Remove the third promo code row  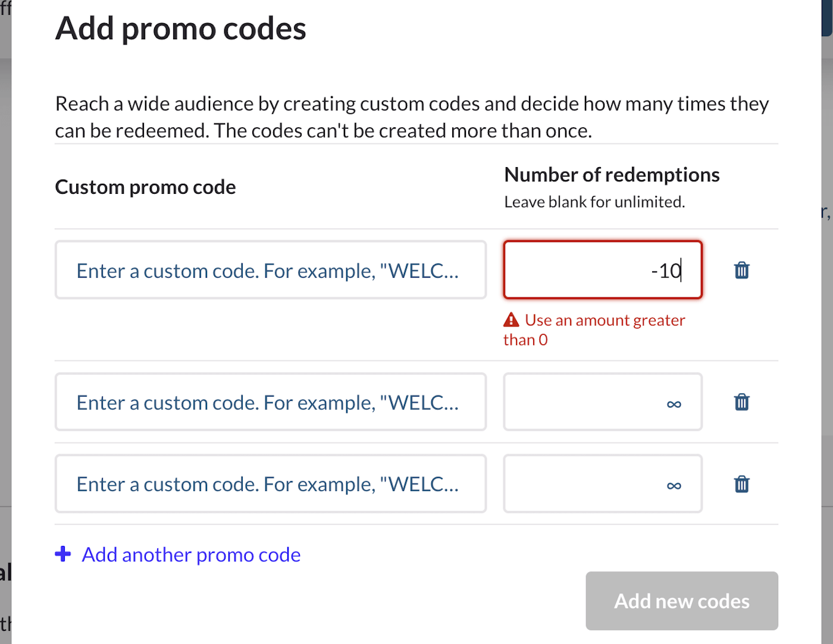click(741, 484)
